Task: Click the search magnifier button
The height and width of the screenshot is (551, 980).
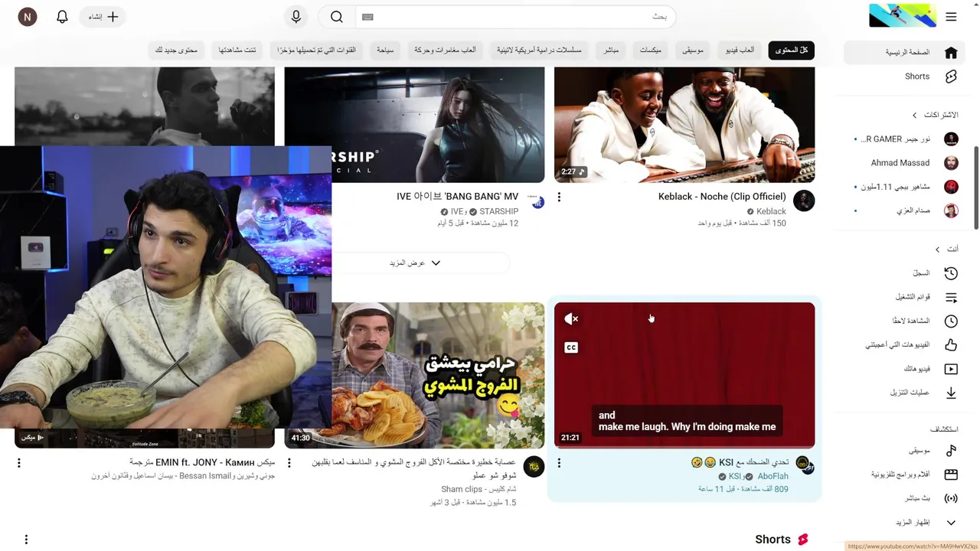Action: coord(337,17)
